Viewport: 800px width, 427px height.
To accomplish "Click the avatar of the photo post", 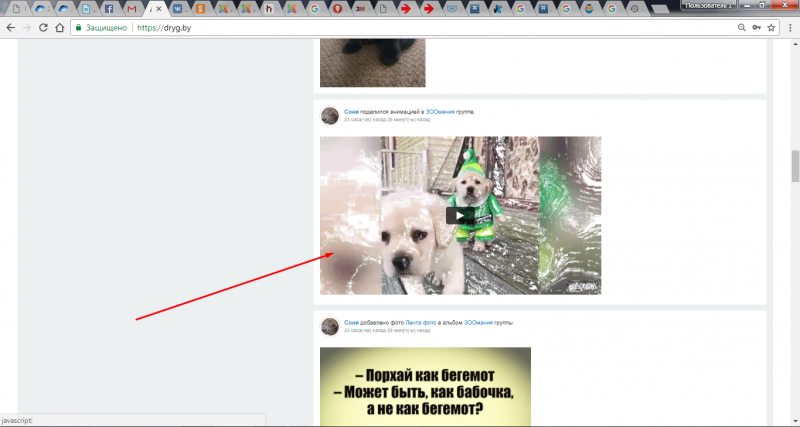I will coord(329,327).
